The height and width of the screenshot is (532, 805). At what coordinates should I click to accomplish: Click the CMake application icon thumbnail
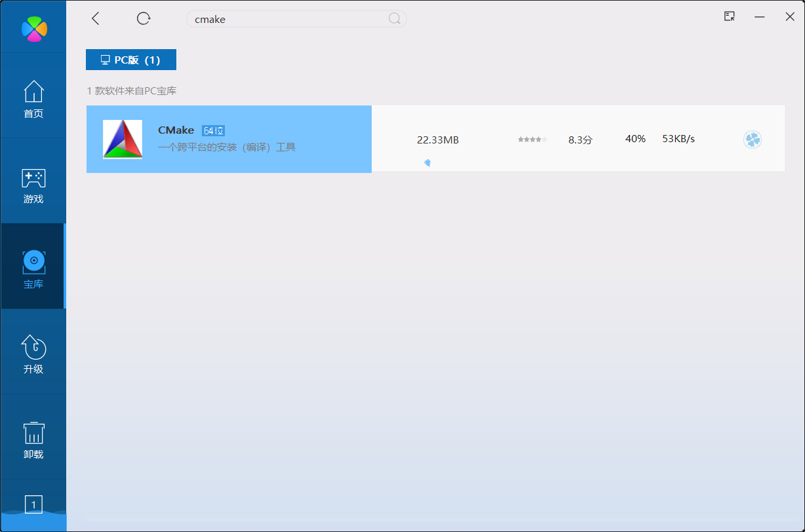(123, 139)
